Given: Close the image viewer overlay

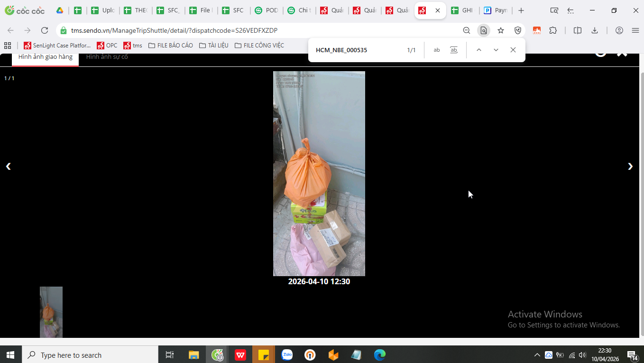Looking at the screenshot, I should point(622,53).
